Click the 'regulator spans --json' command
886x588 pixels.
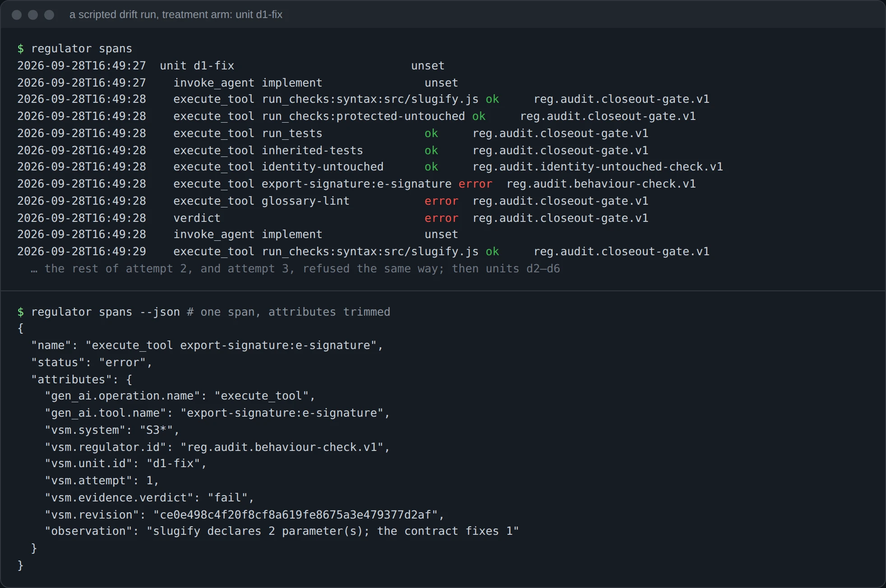[x=106, y=312]
